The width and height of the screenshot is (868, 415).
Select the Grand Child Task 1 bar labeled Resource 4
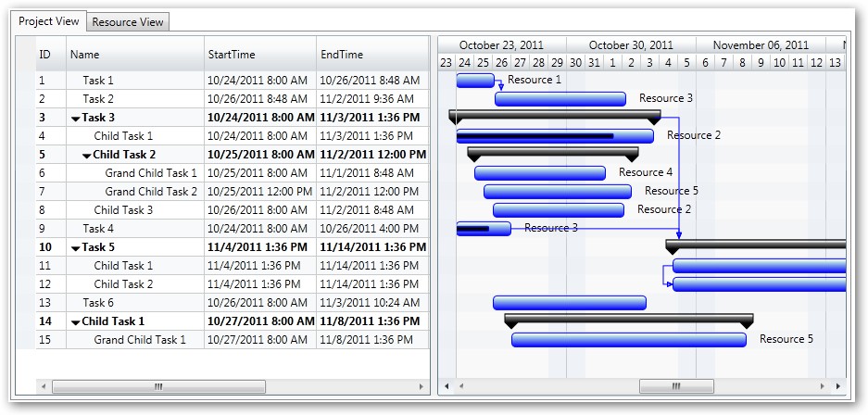(x=539, y=173)
